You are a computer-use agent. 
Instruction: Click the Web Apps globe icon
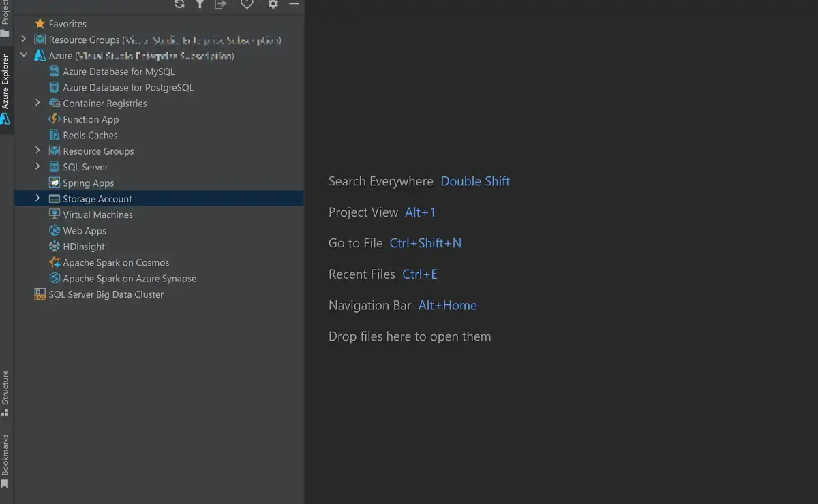pos(55,230)
